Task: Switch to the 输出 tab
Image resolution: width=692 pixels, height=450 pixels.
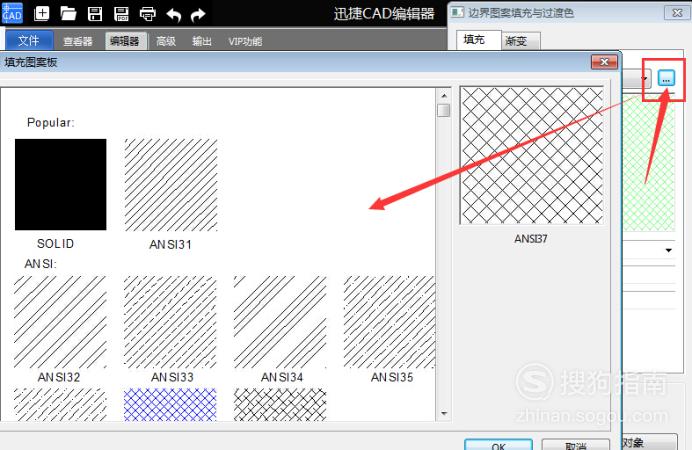Action: pyautogui.click(x=202, y=41)
